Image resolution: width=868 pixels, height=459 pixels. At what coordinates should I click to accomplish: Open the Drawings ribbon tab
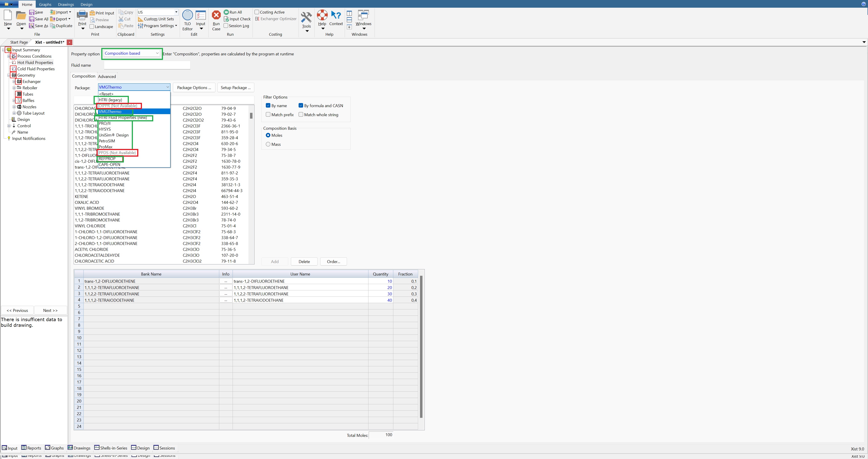click(66, 4)
